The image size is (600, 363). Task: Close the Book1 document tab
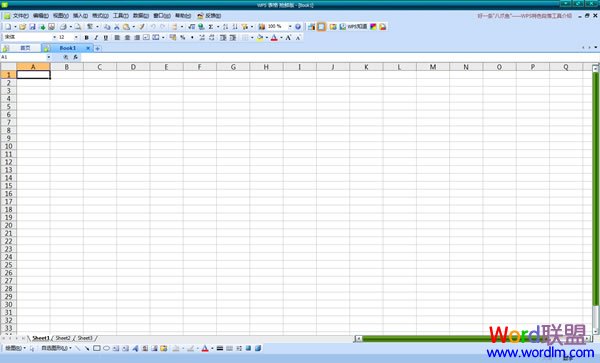pyautogui.click(x=88, y=48)
